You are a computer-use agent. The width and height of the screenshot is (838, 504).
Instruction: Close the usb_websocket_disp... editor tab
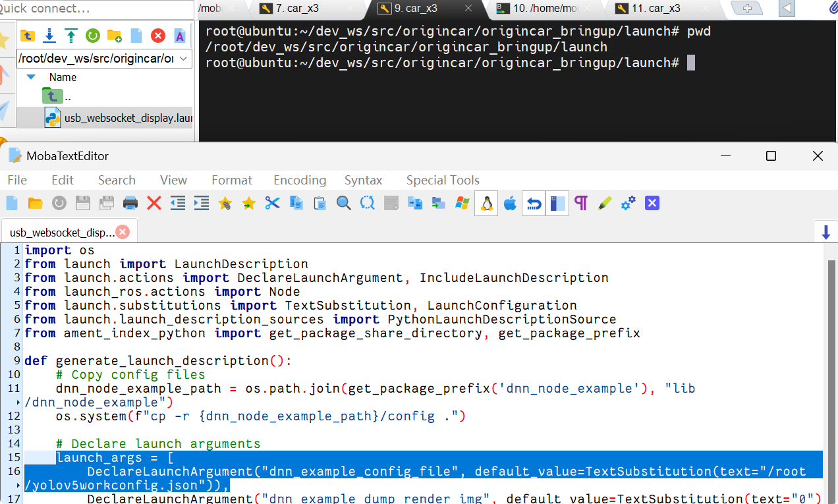click(x=123, y=232)
